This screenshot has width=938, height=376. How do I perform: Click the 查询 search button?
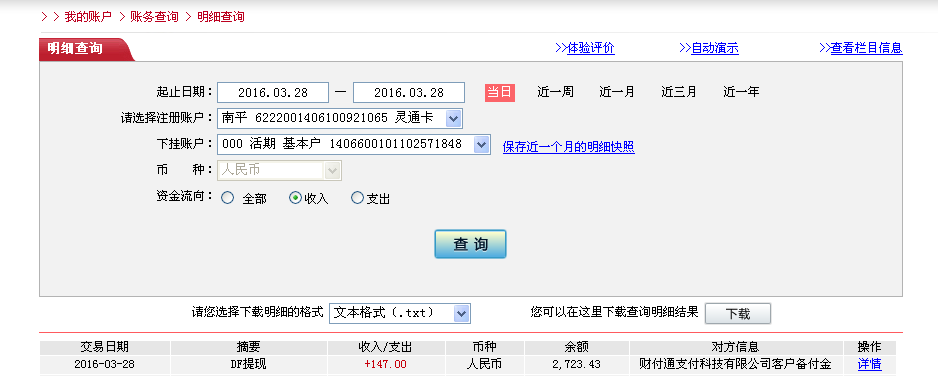tap(470, 244)
